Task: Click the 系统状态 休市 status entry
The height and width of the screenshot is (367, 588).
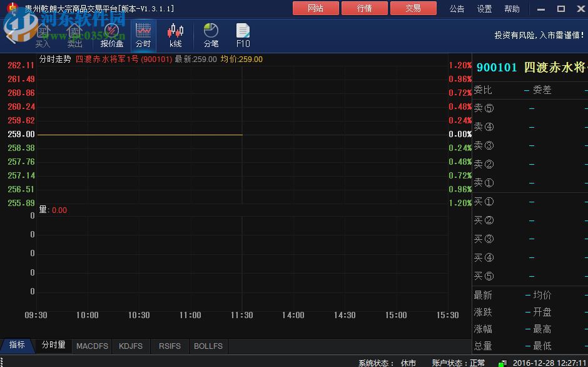Action: click(387, 363)
